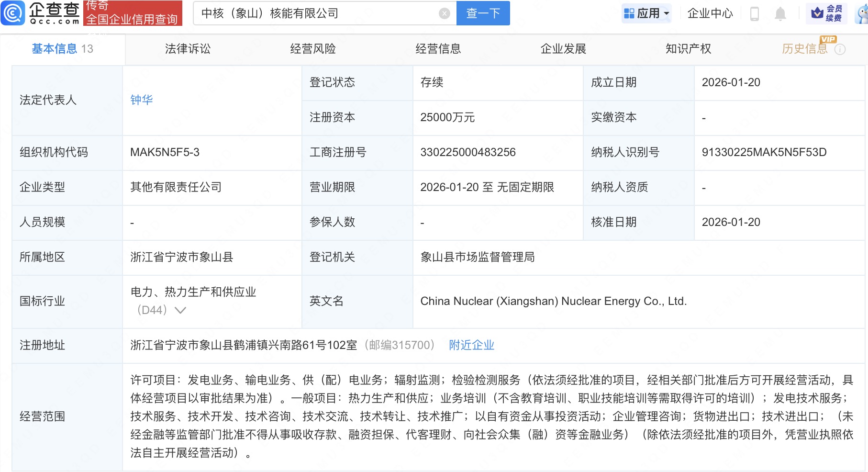Viewport: 868px width, 472px height.
Task: Click the info icon beside 历史信息
Action: click(841, 48)
